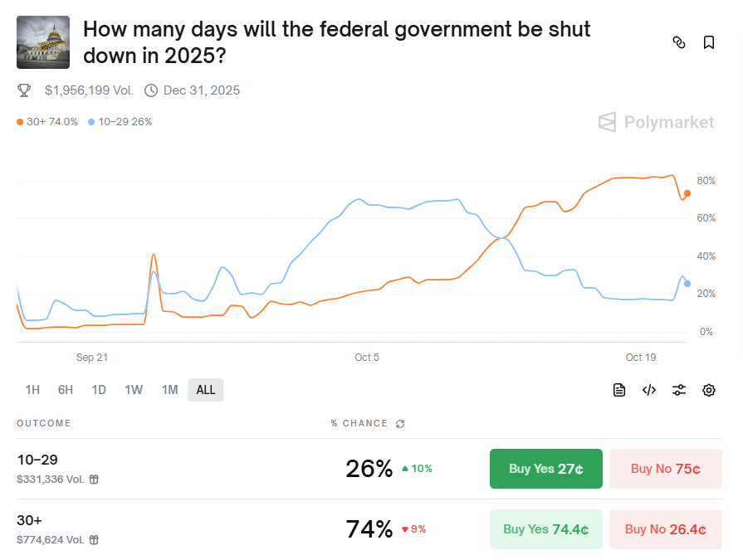Open the embed code icon
Screen dimensions: 743x560
tap(648, 390)
